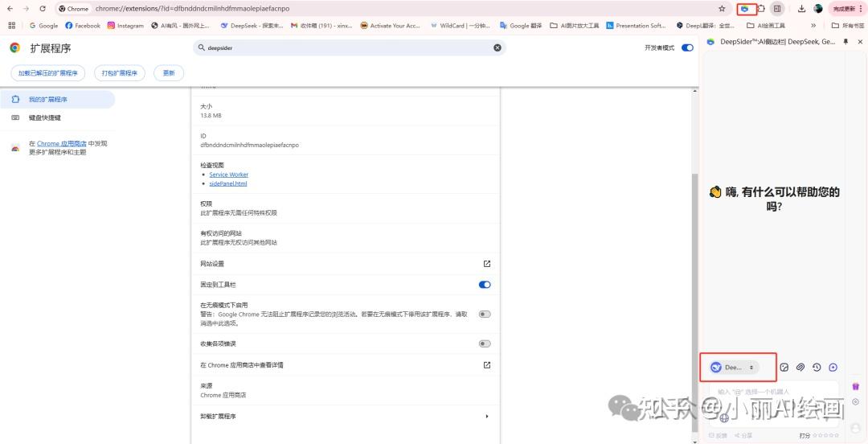The width and height of the screenshot is (868, 444).
Task: Go back with the browser back arrow
Action: pyautogui.click(x=10, y=9)
